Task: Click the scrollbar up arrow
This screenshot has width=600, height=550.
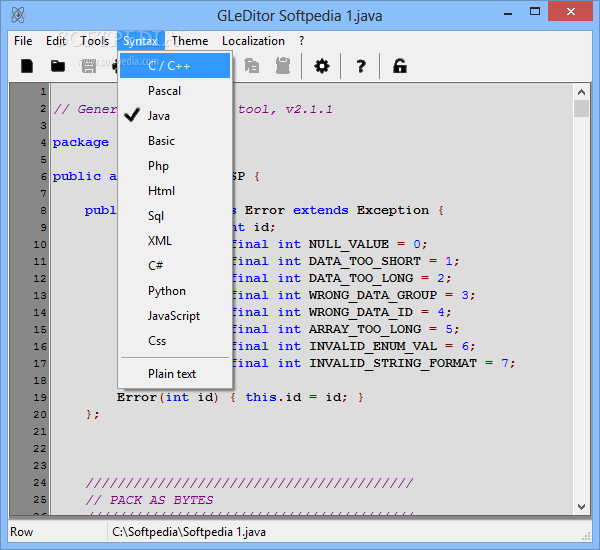Action: click(581, 92)
